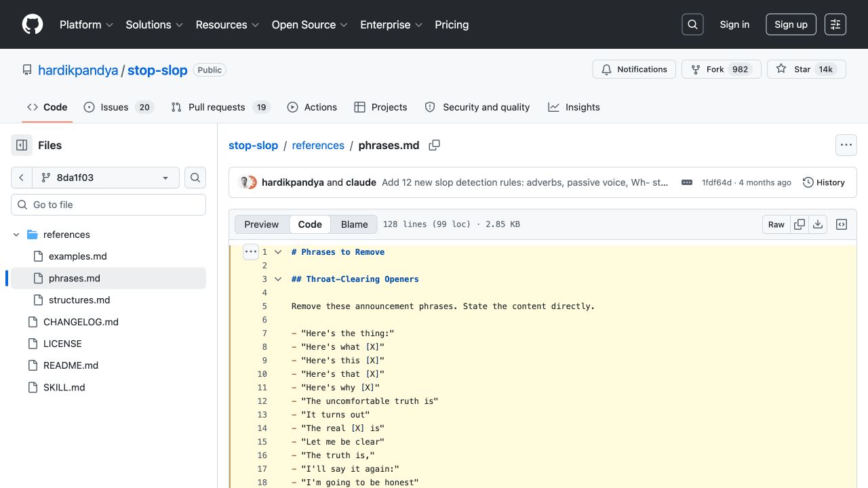868x488 pixels.
Task: Open Security and quality tab
Action: click(x=477, y=107)
